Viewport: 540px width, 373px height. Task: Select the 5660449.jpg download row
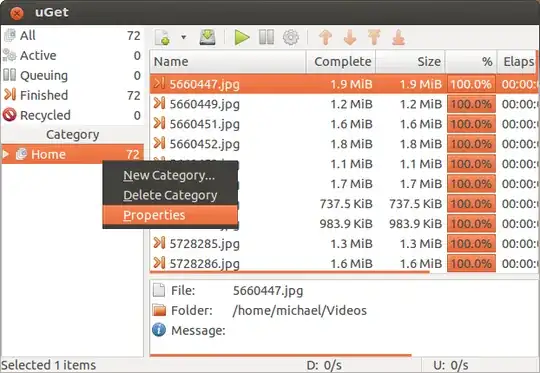(343, 104)
